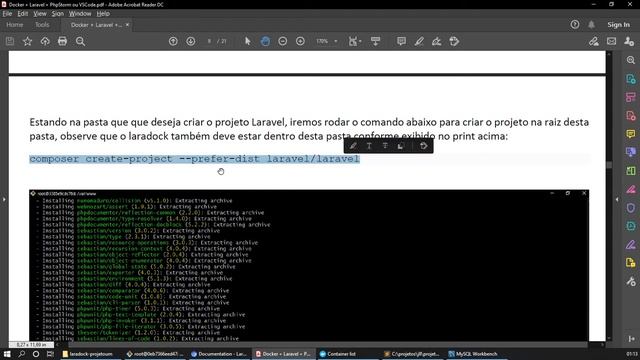Go to previous page arrow
The width and height of the screenshot is (640, 360).
(x=173, y=41)
